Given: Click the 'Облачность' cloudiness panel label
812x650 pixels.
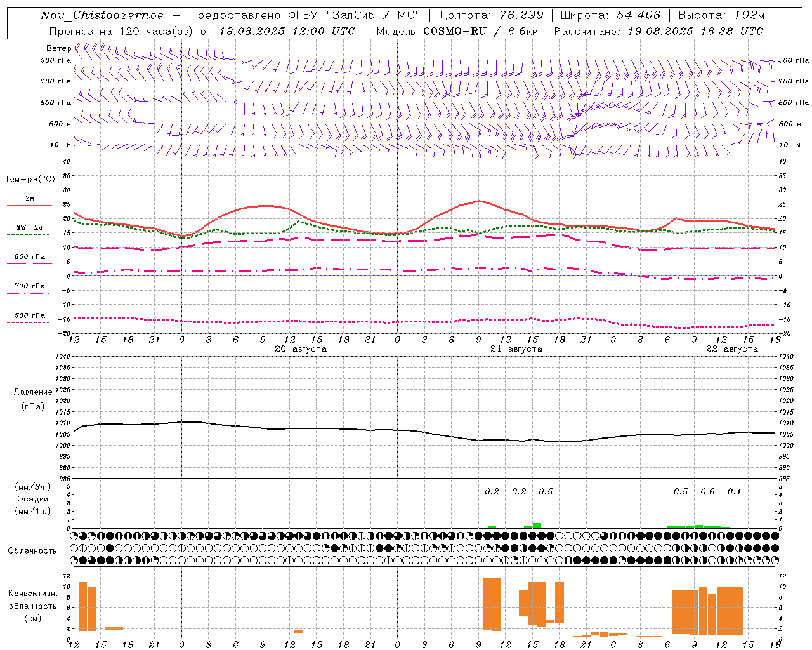Looking at the screenshot, I should (x=32, y=551).
